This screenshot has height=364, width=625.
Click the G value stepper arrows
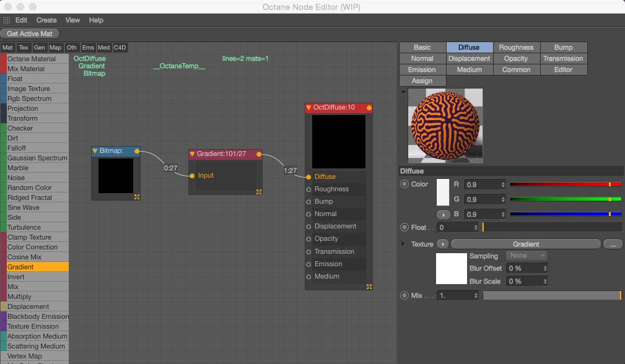pyautogui.click(x=503, y=199)
